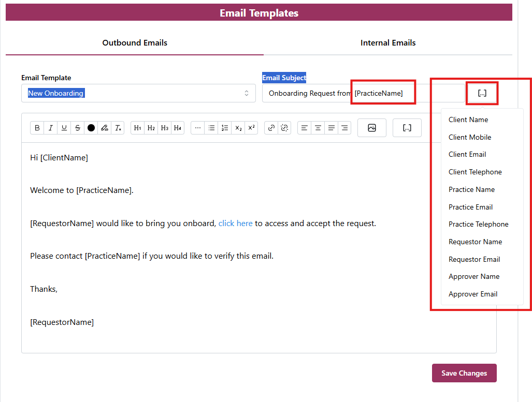Apply Heading 1 style
The height and width of the screenshot is (402, 532).
[137, 128]
